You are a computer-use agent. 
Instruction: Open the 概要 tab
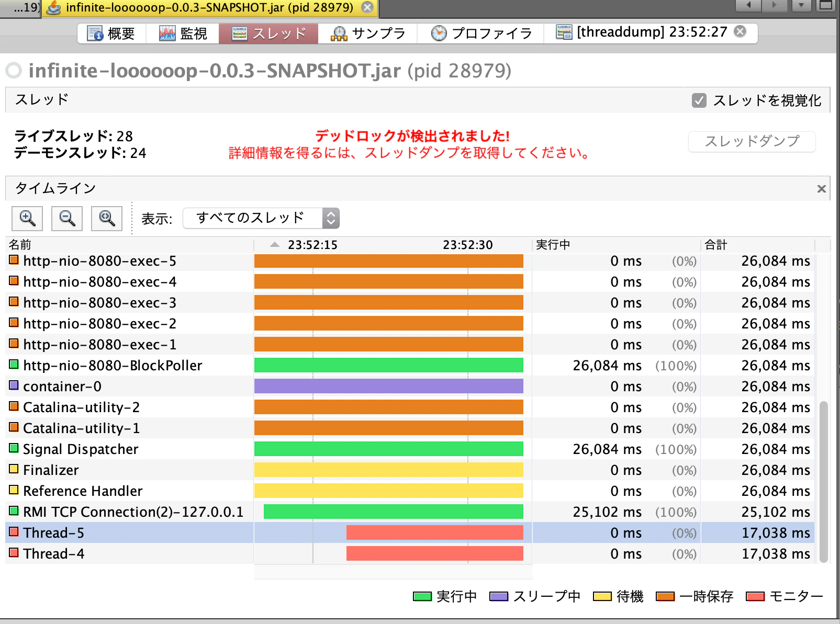(x=111, y=33)
